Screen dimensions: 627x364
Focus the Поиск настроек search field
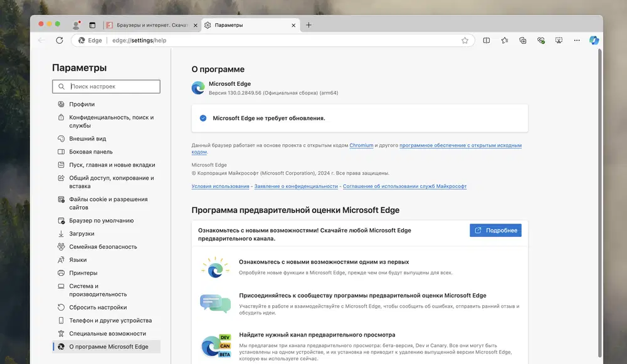[x=106, y=86]
